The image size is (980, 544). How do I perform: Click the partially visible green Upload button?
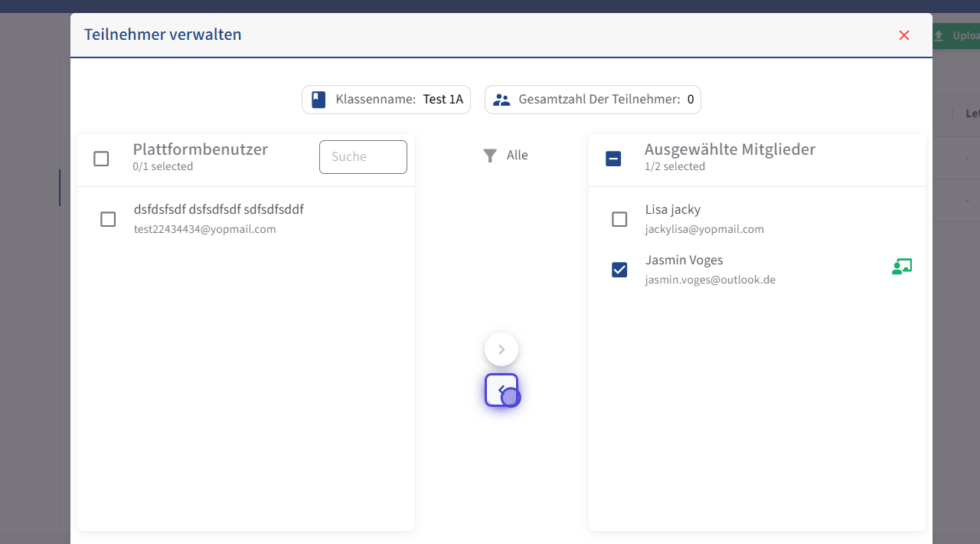coord(955,36)
